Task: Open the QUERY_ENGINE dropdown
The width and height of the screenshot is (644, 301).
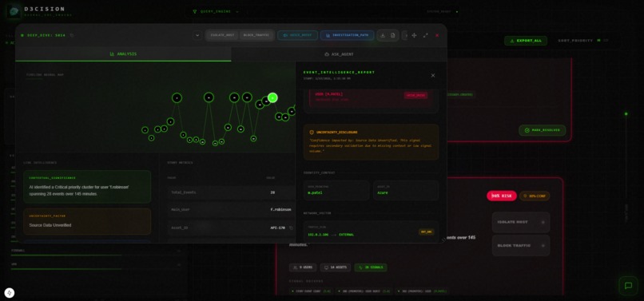Action: [x=216, y=11]
